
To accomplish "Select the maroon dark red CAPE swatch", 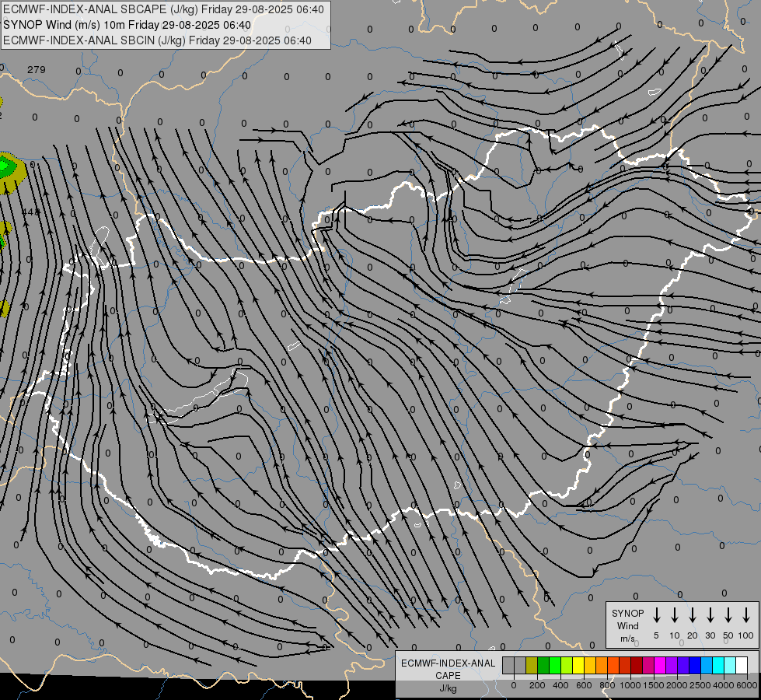I will coord(637,665).
